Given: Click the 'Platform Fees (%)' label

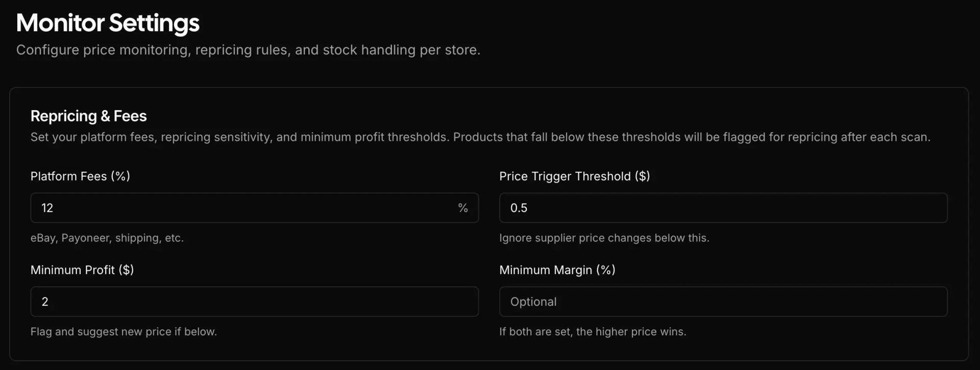Looking at the screenshot, I should [80, 176].
